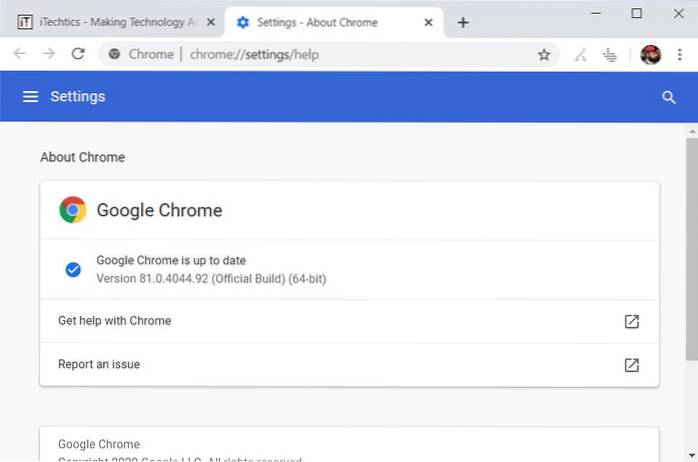This screenshot has height=462, width=698.
Task: Open a new tab with the plus button
Action: (x=463, y=22)
